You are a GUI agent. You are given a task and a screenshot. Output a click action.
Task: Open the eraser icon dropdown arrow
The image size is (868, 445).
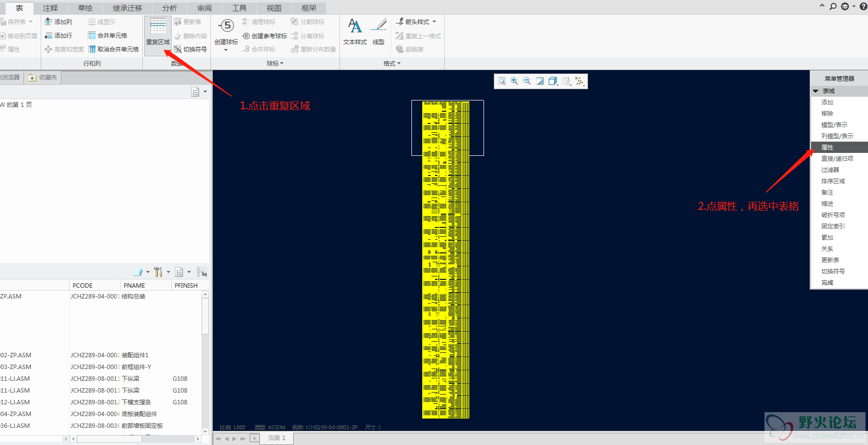click(148, 272)
